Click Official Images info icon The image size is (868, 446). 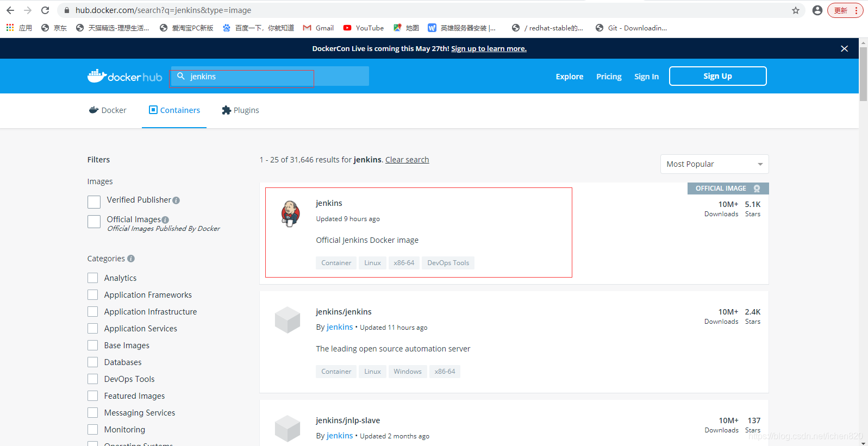click(165, 220)
